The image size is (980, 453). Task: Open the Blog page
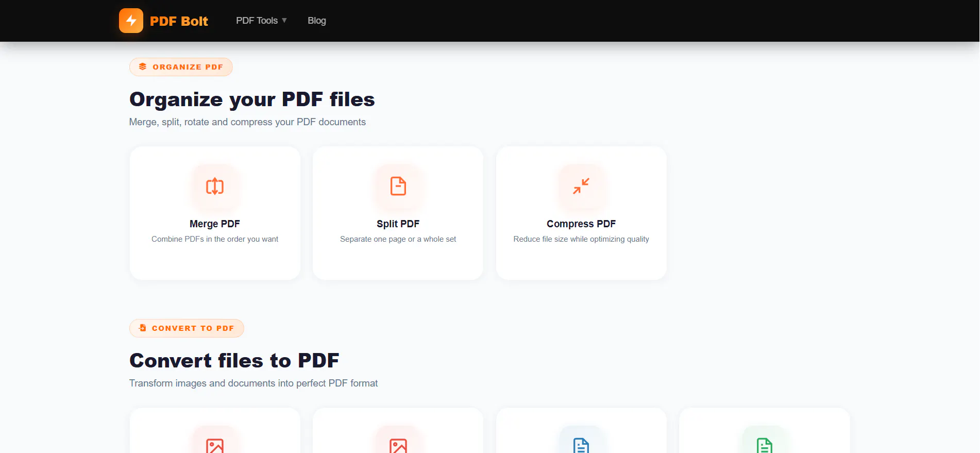(317, 21)
